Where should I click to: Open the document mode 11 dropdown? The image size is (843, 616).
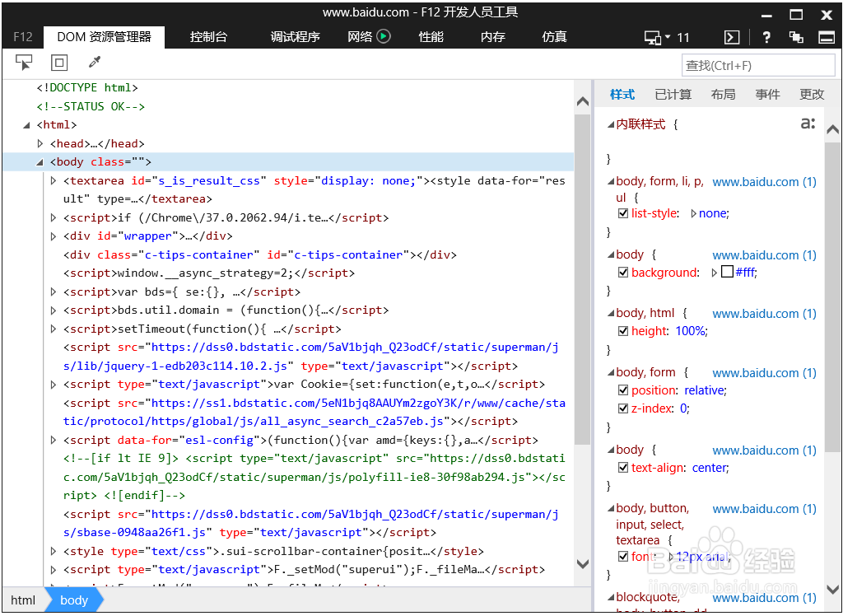tap(668, 36)
